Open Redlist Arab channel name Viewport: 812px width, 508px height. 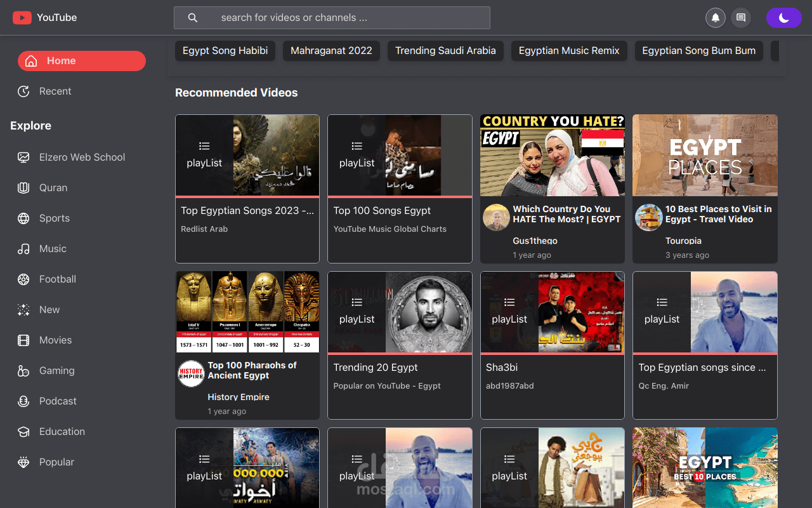coord(204,229)
